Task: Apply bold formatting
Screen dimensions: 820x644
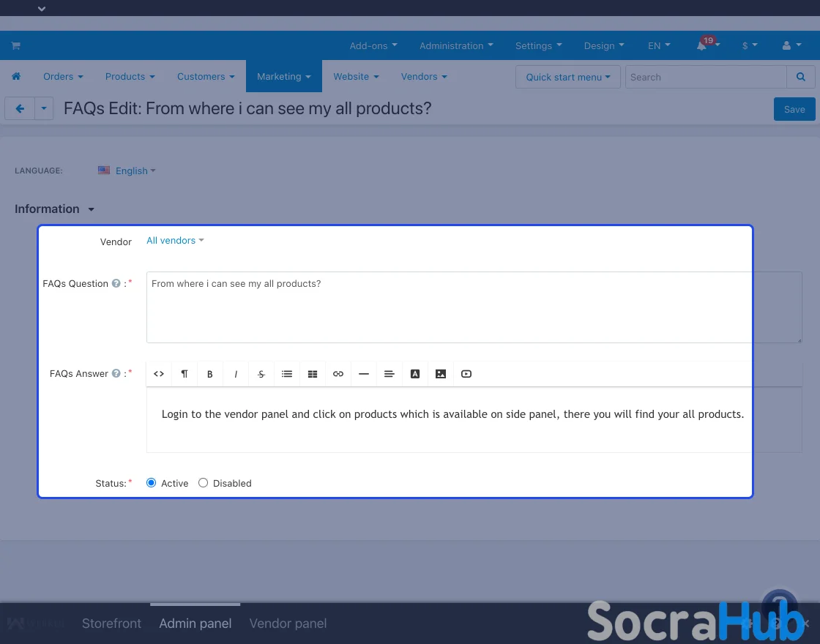Action: pos(209,374)
